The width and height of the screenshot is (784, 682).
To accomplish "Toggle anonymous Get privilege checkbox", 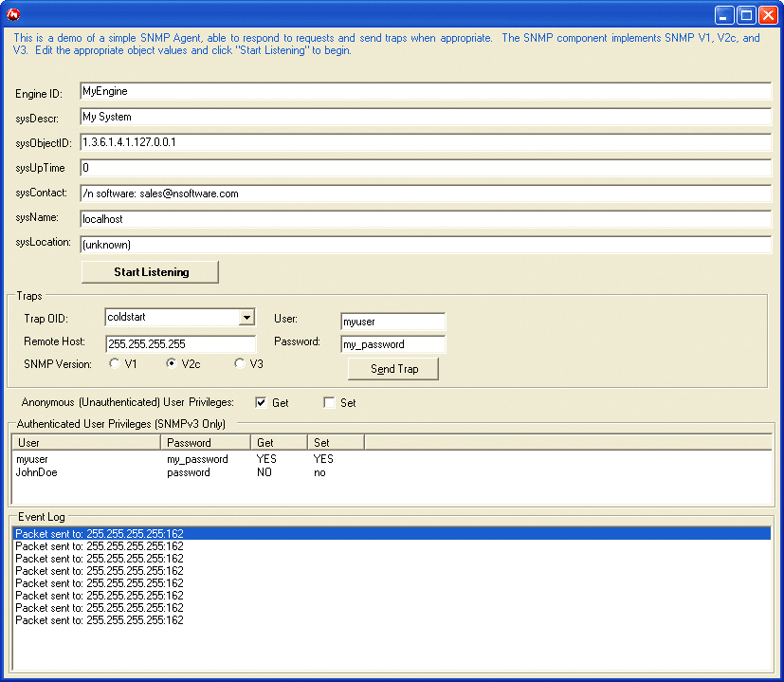I will pyautogui.click(x=261, y=403).
